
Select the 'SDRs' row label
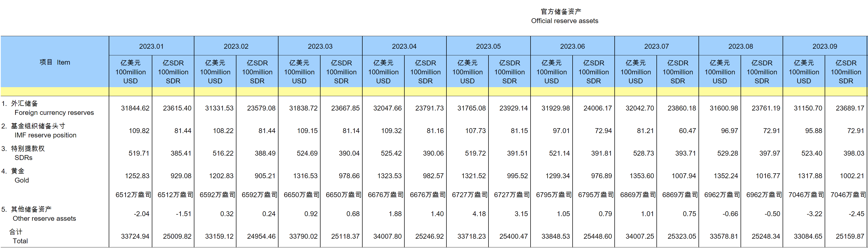pyautogui.click(x=24, y=158)
